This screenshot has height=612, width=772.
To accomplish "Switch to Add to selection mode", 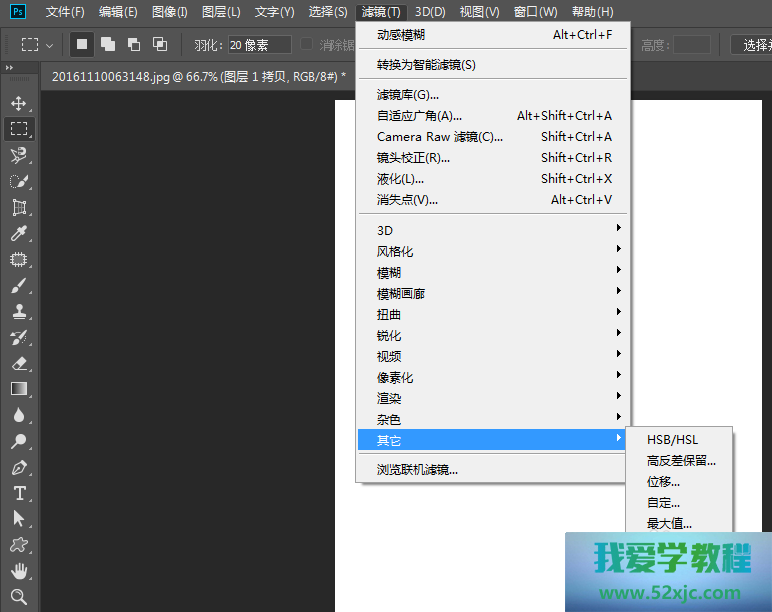I will (108, 45).
